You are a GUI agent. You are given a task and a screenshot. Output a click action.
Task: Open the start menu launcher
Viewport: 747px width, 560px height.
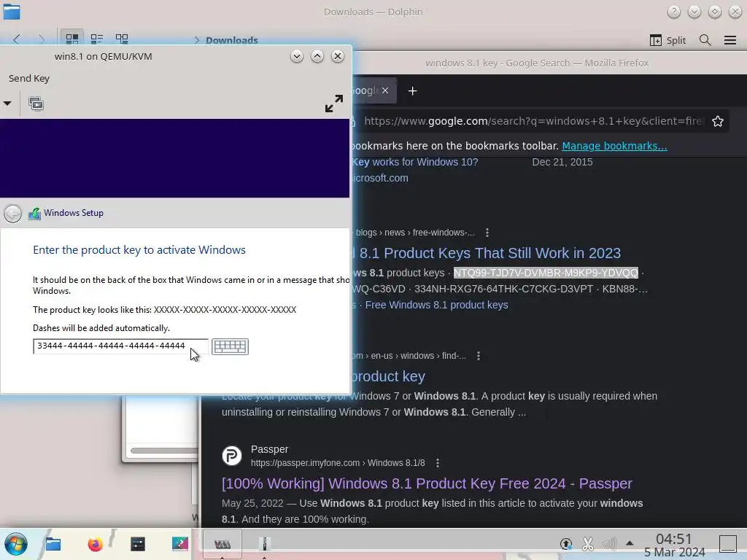[16, 544]
